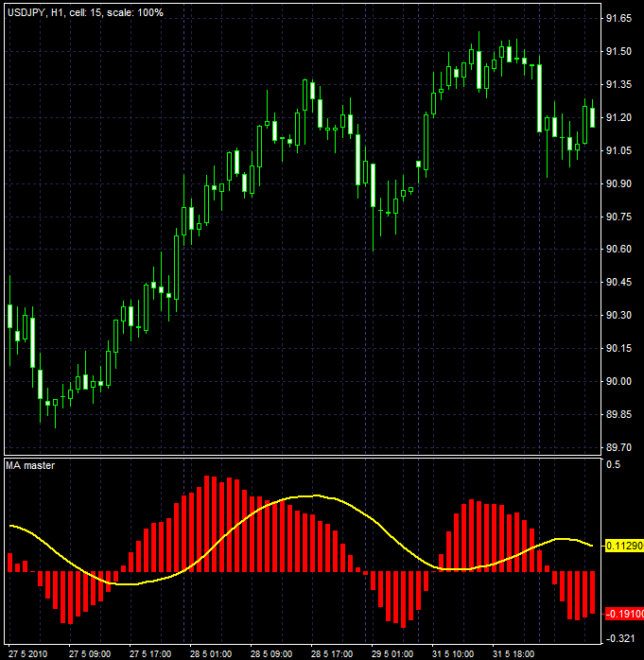Click the 90.90 price axis label
644x660 pixels.
618,183
